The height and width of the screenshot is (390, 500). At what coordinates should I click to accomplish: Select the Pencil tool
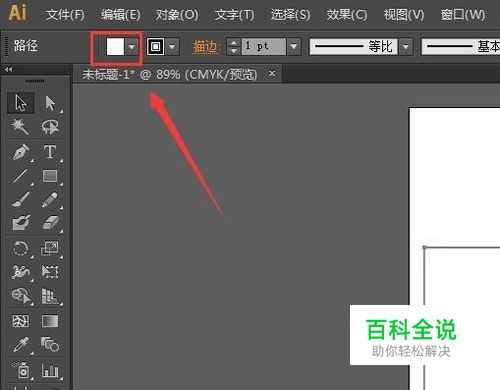[x=50, y=199]
